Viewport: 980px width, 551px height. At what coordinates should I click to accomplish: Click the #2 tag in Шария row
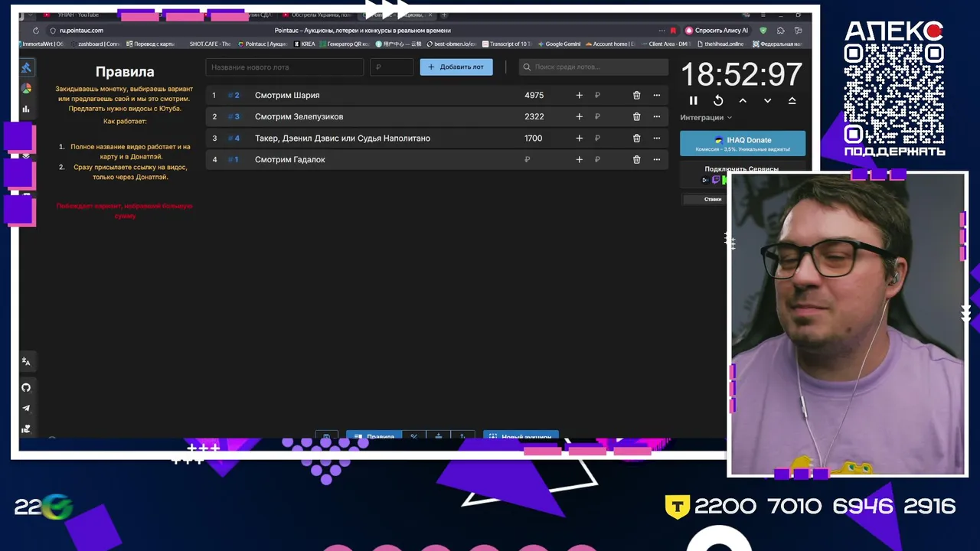pos(234,96)
